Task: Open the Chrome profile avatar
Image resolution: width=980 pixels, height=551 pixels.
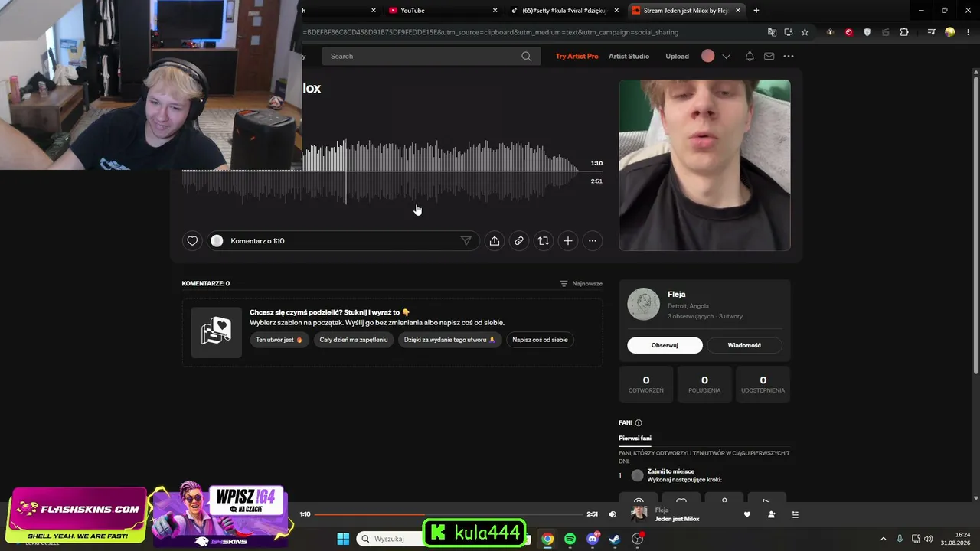Action: [x=950, y=32]
